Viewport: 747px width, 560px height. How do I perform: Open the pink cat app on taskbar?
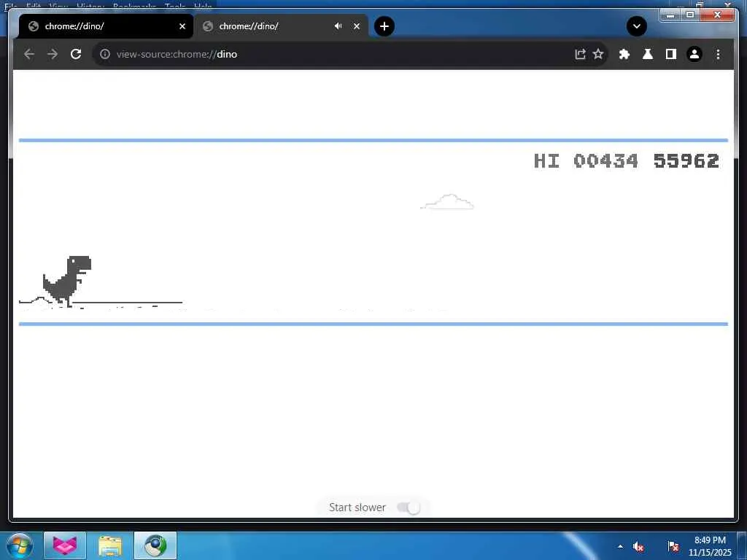tap(65, 545)
